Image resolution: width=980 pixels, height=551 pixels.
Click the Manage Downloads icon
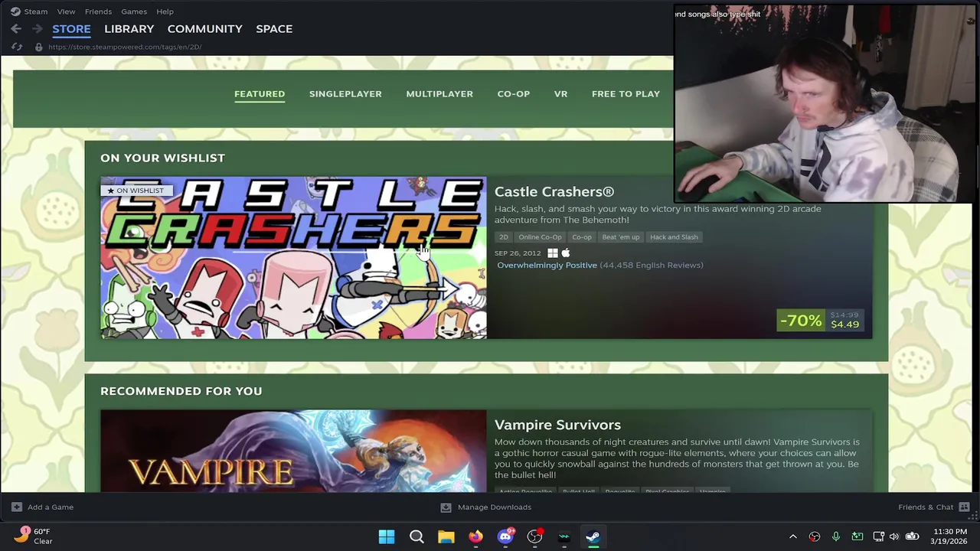pyautogui.click(x=446, y=507)
